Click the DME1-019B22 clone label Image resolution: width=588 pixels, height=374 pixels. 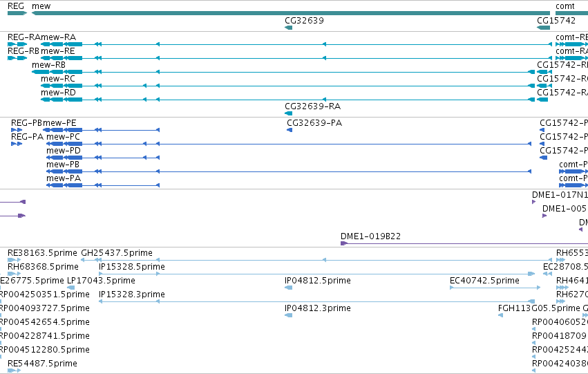[370, 236]
